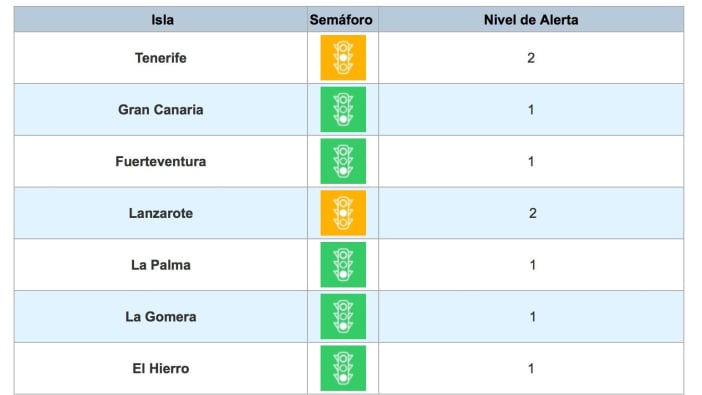The image size is (702, 395).
Task: Click La Palma's green traffic light icon
Action: coord(343,265)
